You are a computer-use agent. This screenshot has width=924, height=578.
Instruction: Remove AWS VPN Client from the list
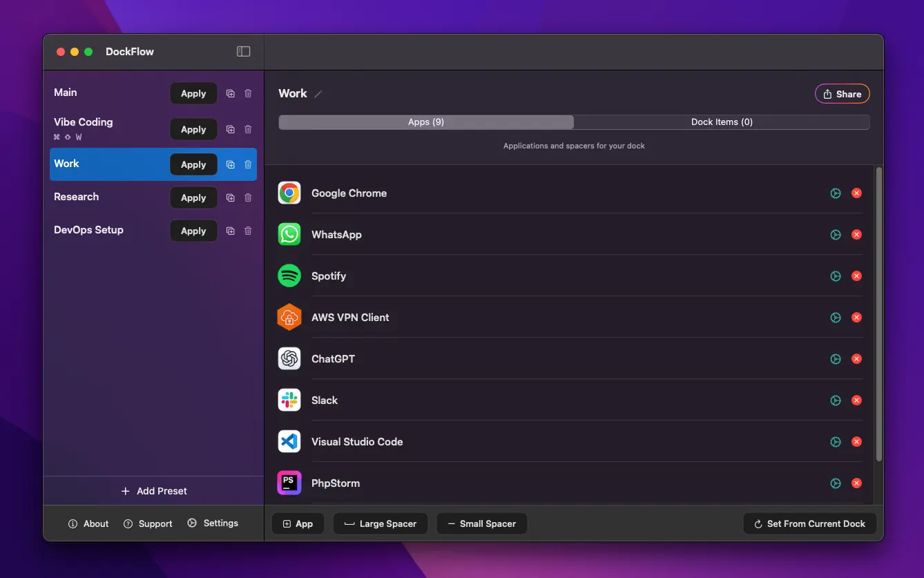click(856, 318)
